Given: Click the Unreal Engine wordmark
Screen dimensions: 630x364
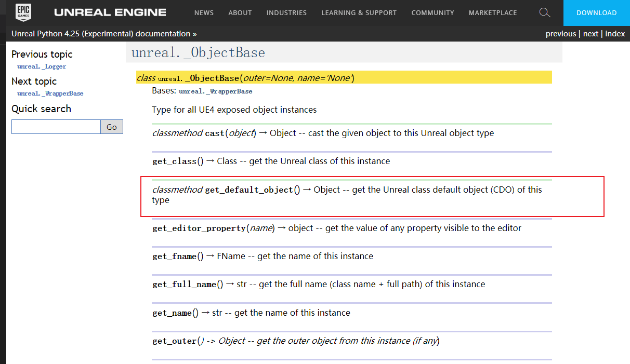Looking at the screenshot, I should click(110, 12).
